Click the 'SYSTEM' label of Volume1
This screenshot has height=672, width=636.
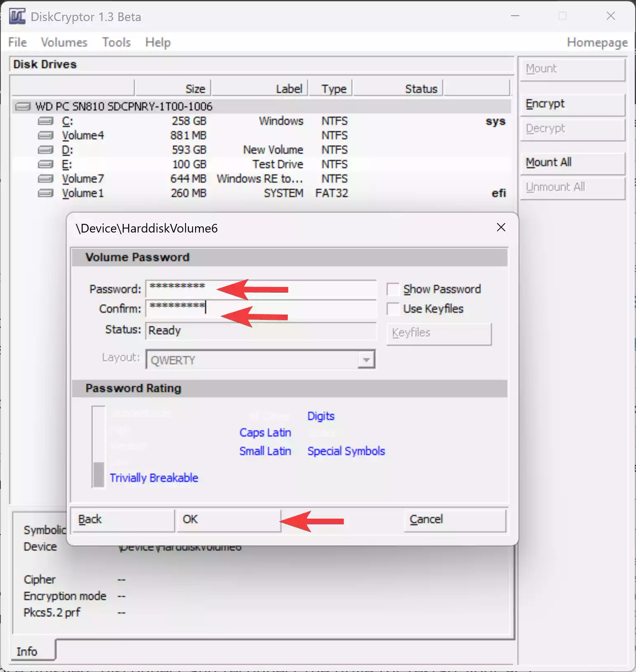(284, 193)
